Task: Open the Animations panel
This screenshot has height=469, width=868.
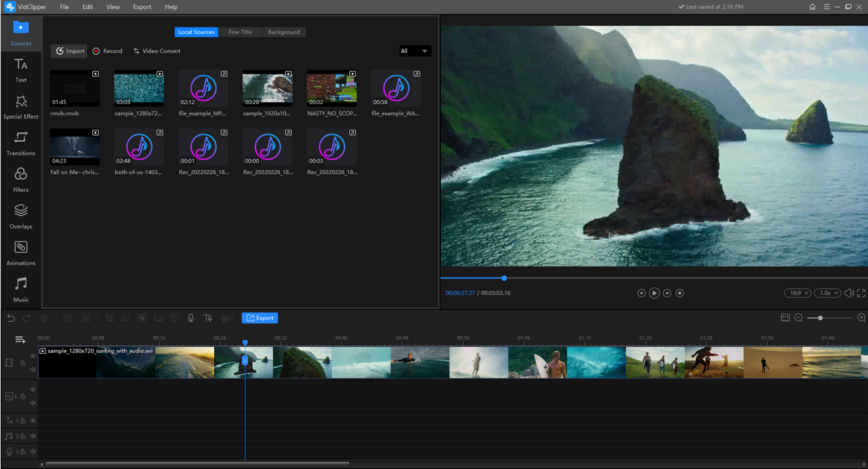Action: (x=21, y=253)
